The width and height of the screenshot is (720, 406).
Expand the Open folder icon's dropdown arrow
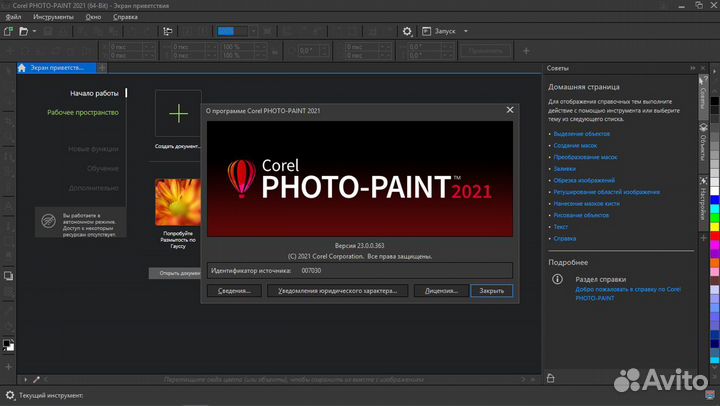point(34,31)
